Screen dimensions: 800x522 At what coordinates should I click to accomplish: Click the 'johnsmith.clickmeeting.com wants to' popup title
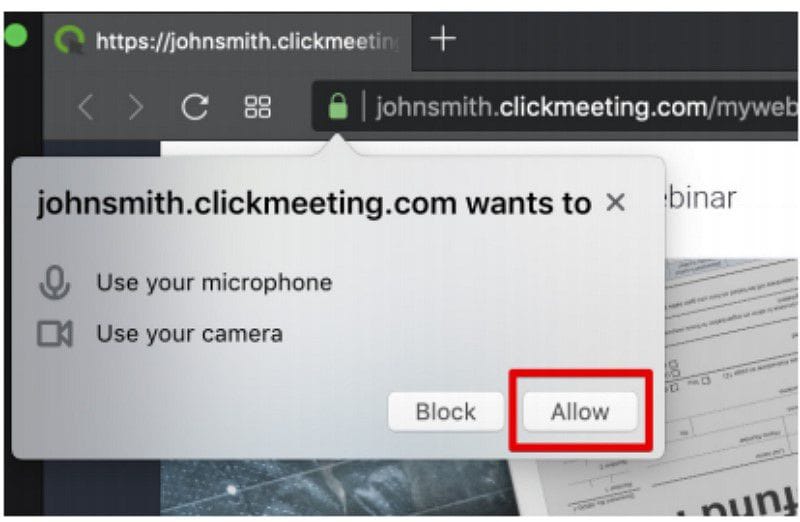(x=314, y=203)
